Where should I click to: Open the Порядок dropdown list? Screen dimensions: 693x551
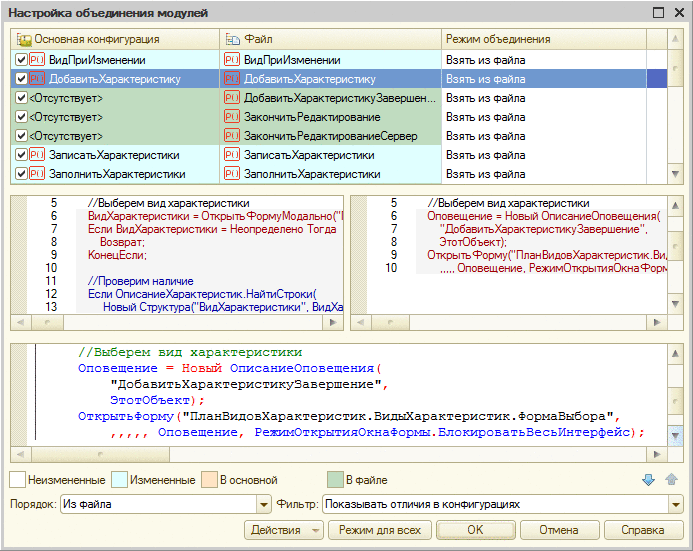(264, 505)
